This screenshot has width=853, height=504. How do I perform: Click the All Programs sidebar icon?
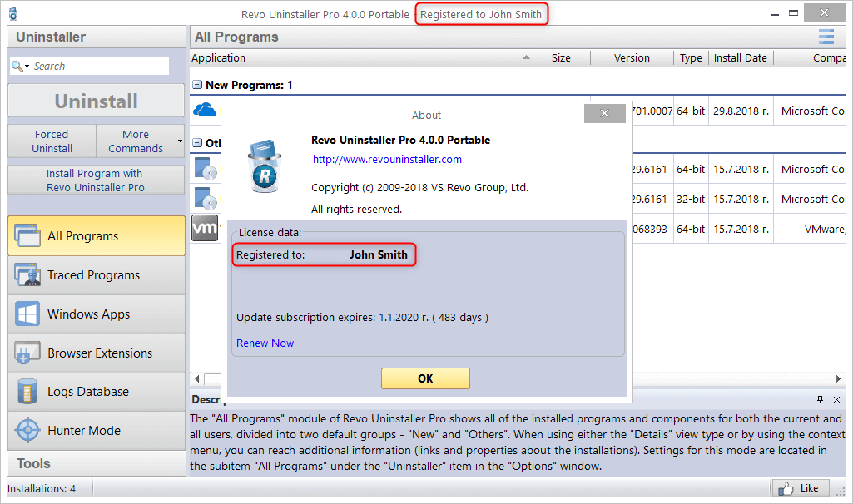tap(27, 235)
